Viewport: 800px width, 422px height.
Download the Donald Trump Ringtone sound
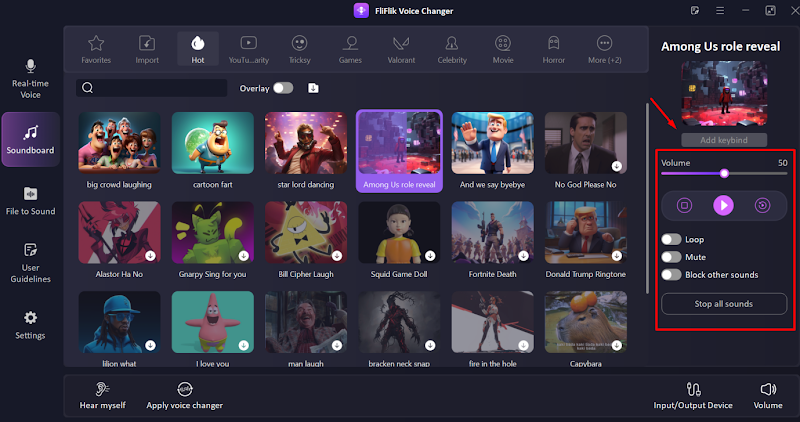[617, 256]
